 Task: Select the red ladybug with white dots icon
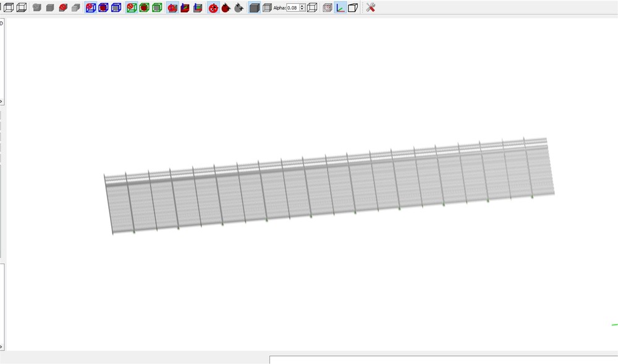213,7
